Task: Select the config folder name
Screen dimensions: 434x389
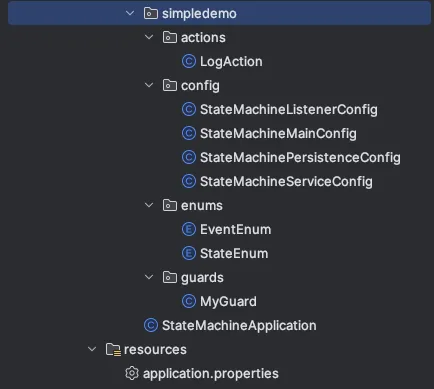Action: pyautogui.click(x=200, y=86)
